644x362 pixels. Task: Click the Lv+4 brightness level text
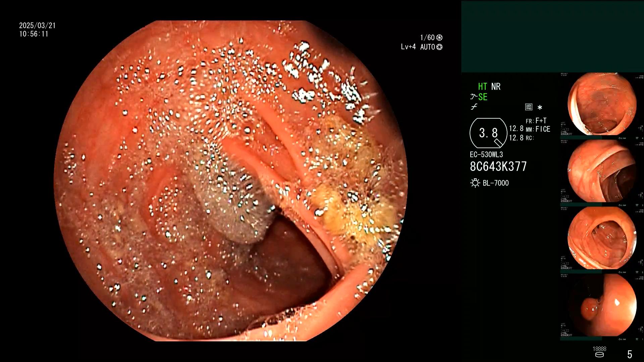(x=408, y=47)
